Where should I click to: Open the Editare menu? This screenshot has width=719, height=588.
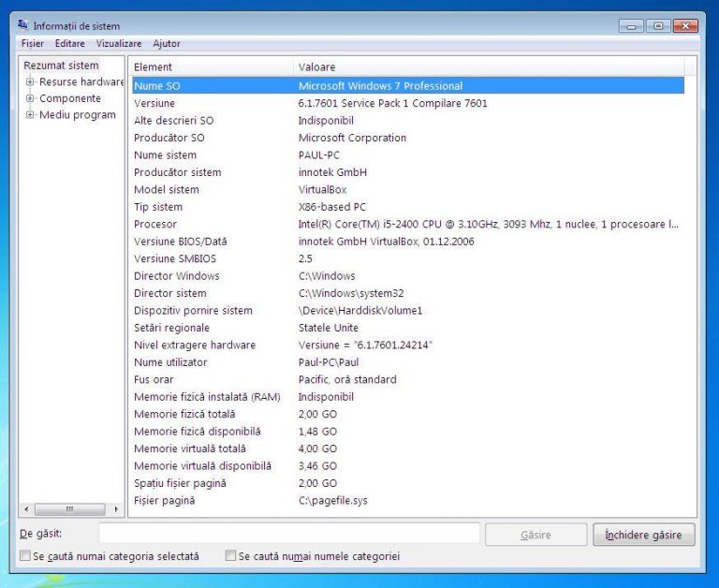coord(69,44)
